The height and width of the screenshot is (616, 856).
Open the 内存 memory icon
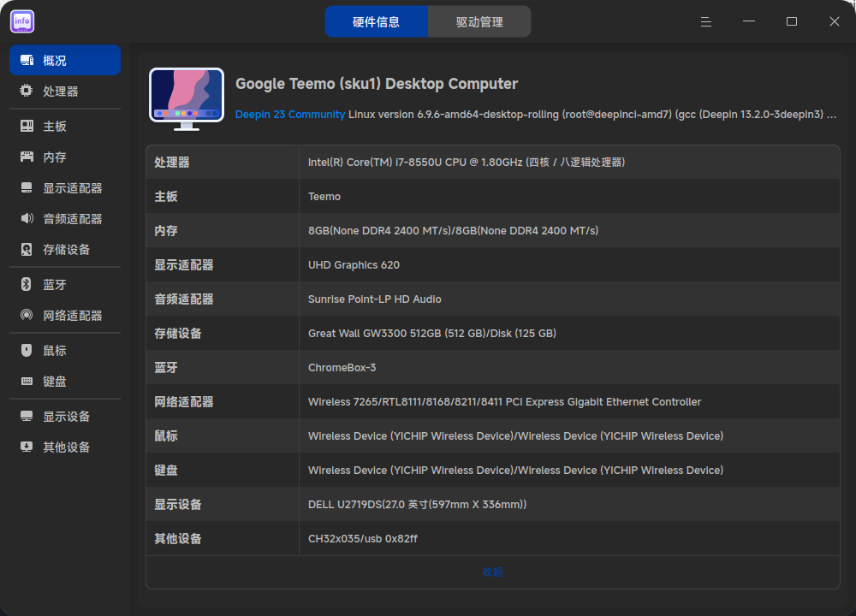click(27, 157)
